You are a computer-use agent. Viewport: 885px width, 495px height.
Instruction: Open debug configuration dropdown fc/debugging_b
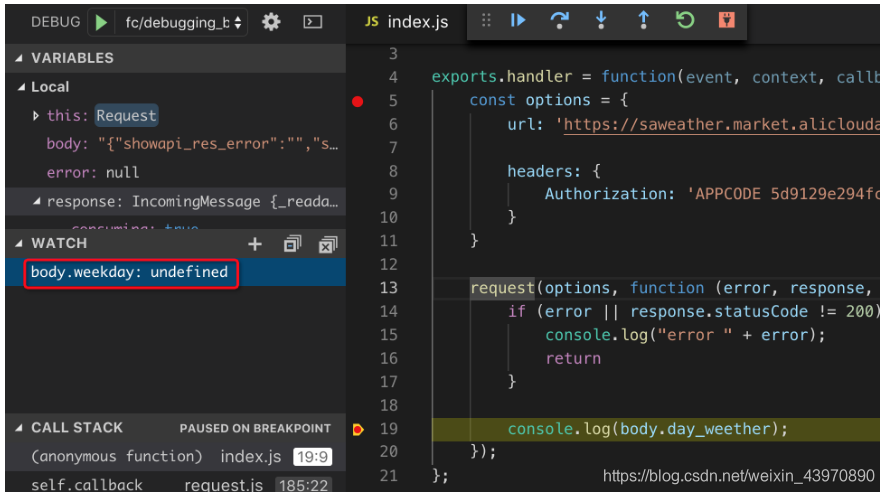[x=182, y=23]
